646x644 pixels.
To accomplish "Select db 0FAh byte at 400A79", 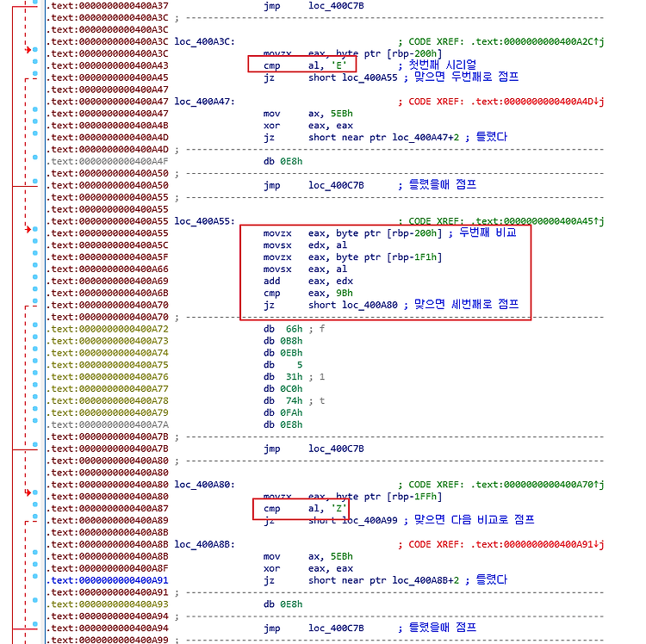I will click(x=283, y=412).
